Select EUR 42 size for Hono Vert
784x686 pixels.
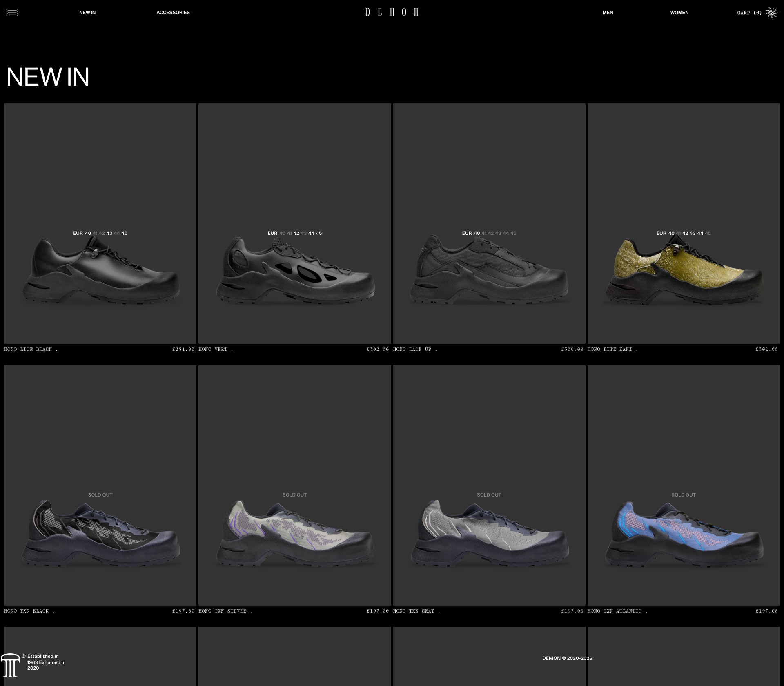click(296, 233)
